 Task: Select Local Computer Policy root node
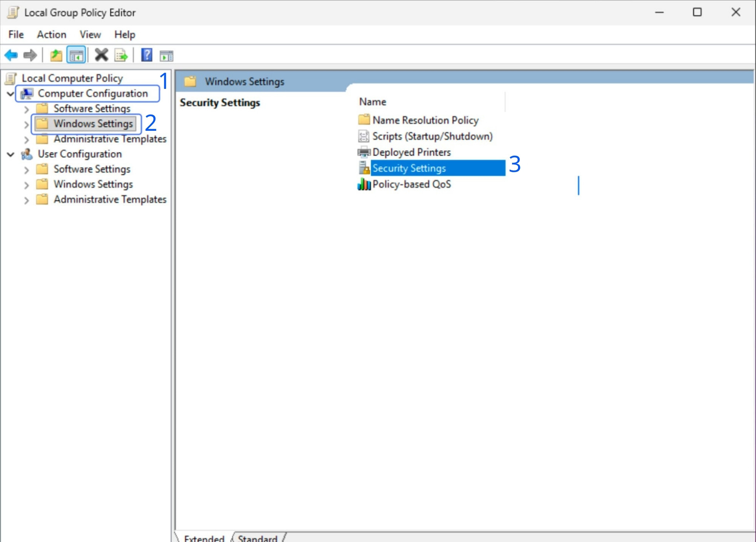point(72,78)
